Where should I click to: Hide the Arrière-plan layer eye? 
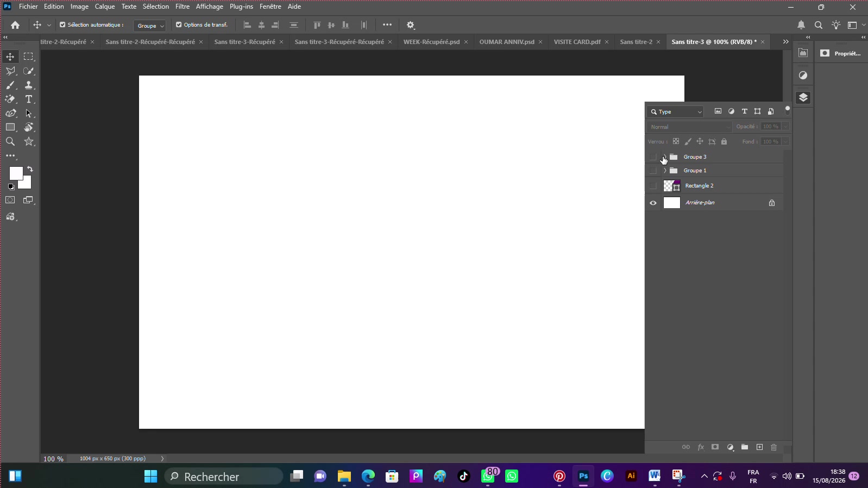pos(653,203)
